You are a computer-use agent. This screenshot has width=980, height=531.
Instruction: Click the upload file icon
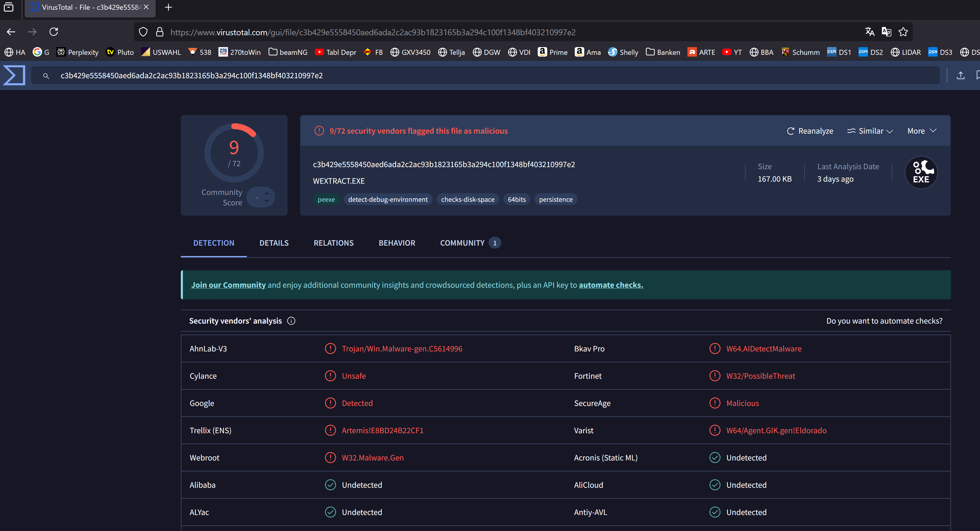(x=960, y=75)
